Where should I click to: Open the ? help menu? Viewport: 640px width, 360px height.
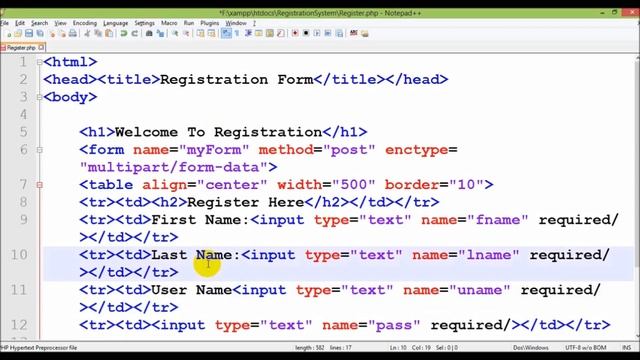[254, 23]
